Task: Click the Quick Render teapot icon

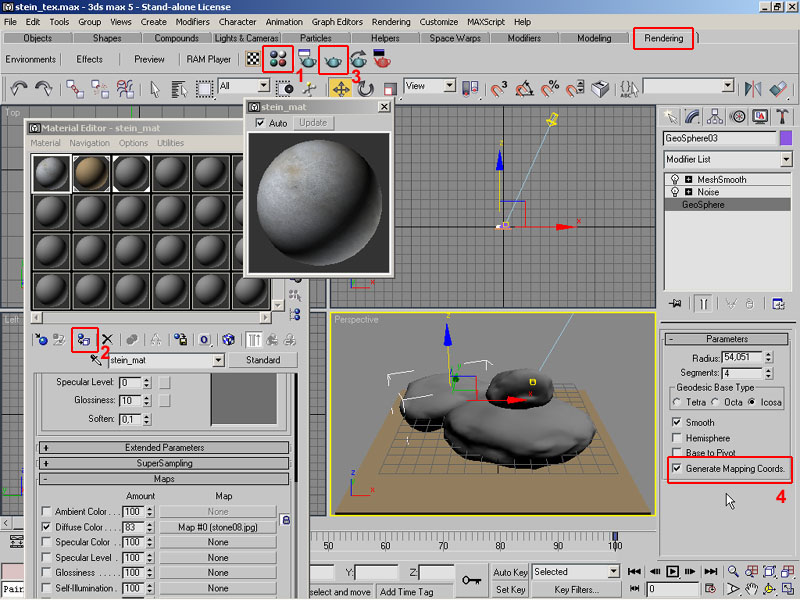Action: pyautogui.click(x=333, y=60)
